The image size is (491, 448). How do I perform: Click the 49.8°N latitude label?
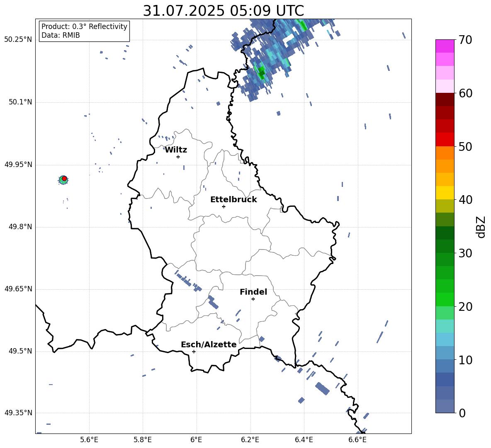coord(20,227)
